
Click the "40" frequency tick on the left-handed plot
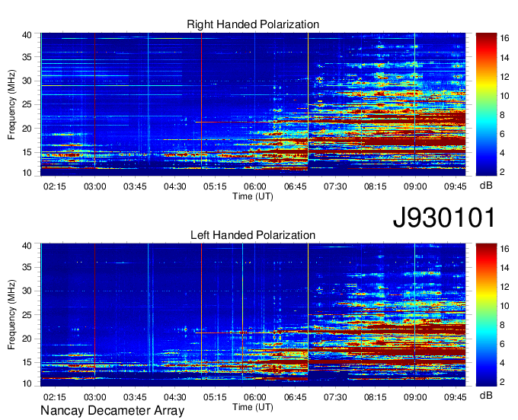pyautogui.click(x=27, y=246)
